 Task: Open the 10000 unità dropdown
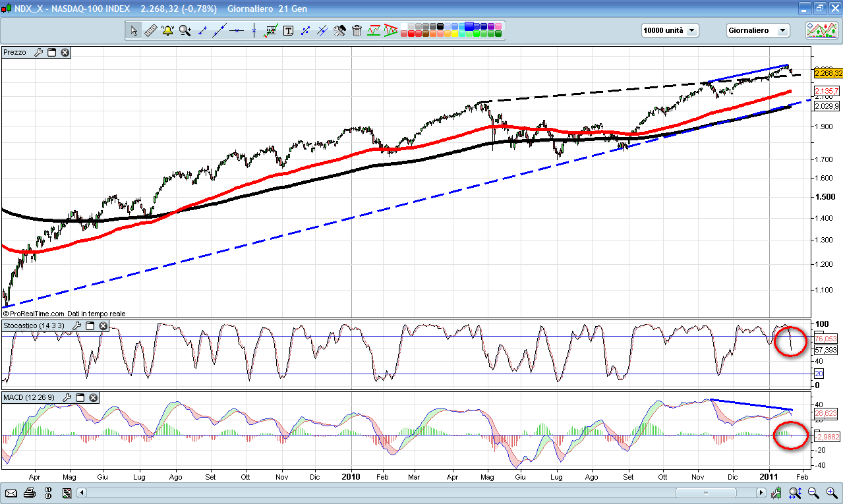coord(670,30)
